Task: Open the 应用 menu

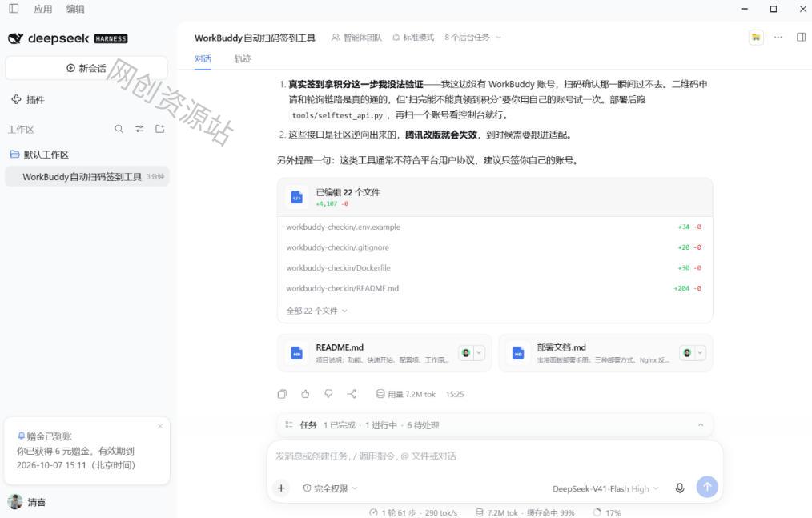Action: [43, 9]
